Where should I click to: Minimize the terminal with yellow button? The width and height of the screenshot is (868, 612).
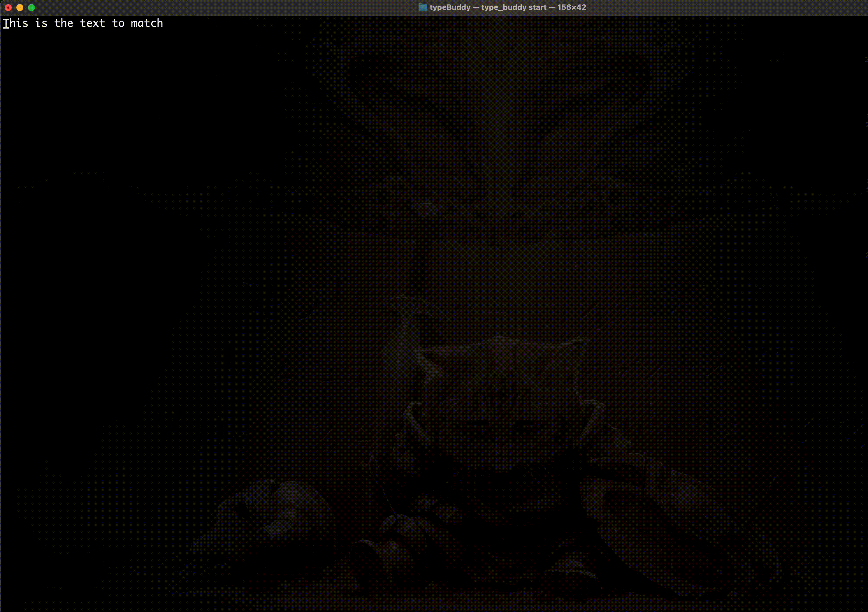[x=20, y=8]
